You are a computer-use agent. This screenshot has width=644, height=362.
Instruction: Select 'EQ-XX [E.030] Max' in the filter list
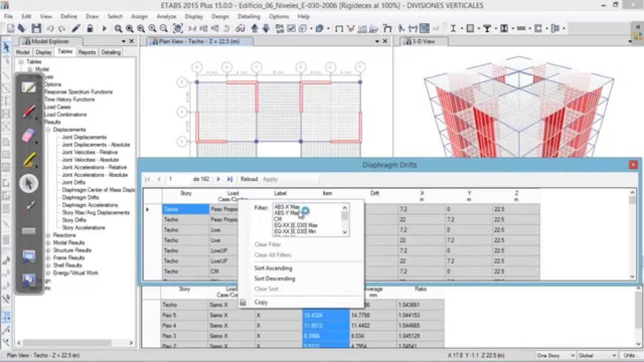[296, 225]
